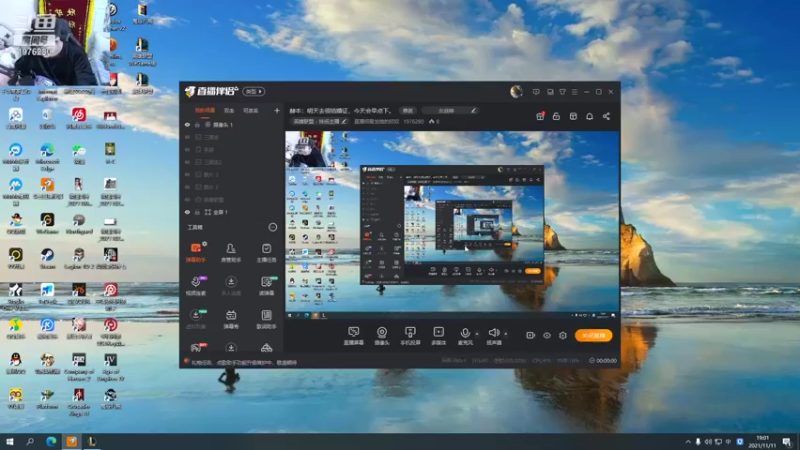The height and width of the screenshot is (450, 800).
Task: Open the Windows notification center icon
Action: coord(787,442)
